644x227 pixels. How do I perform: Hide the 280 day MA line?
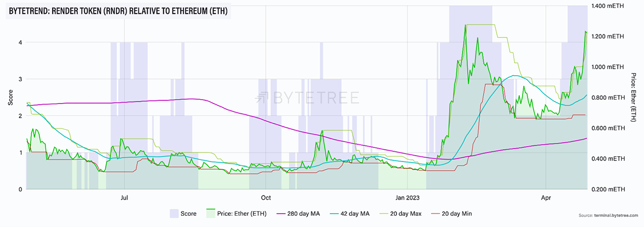298,214
